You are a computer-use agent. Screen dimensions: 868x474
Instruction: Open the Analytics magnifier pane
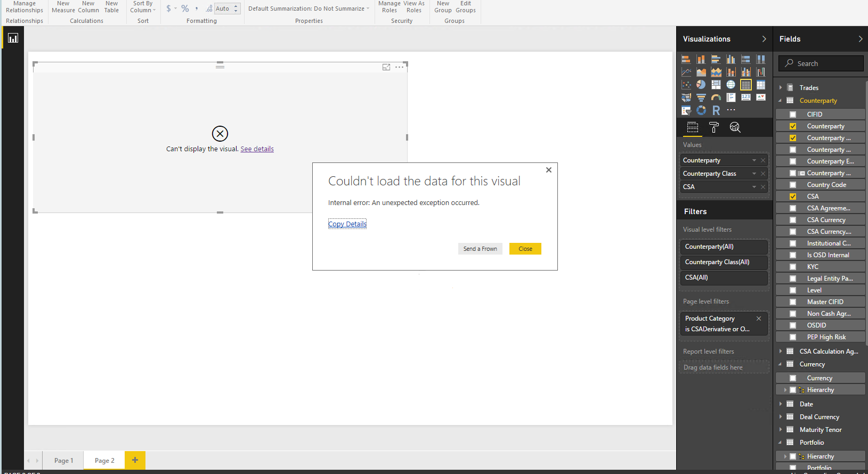[x=735, y=127]
